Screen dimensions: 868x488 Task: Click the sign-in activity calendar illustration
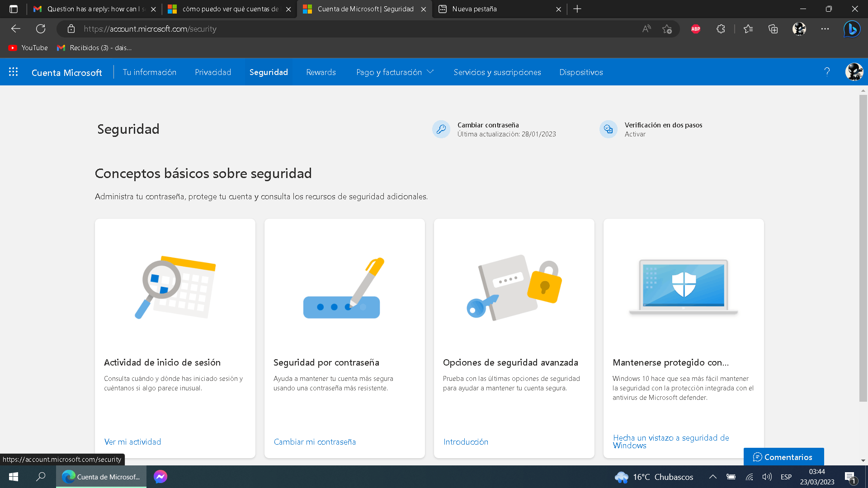[x=175, y=287]
